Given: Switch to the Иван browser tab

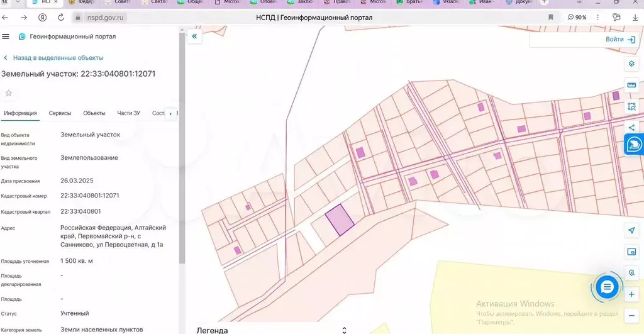Looking at the screenshot, I should 481,2.
